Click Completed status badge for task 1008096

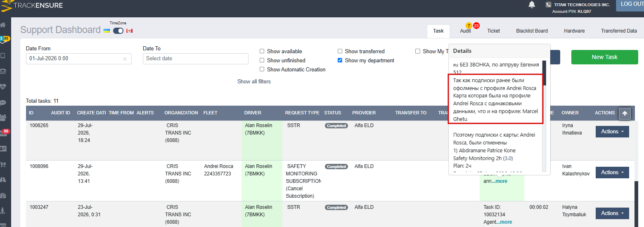click(336, 167)
